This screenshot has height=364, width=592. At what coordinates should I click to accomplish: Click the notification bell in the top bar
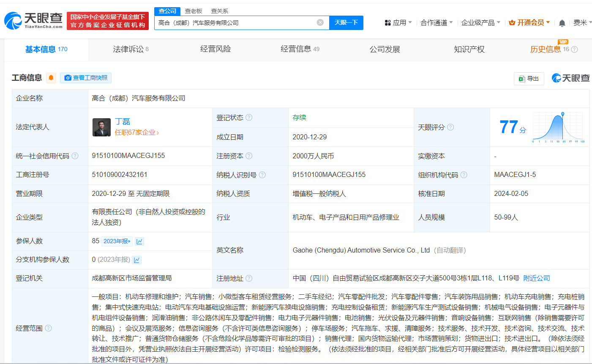click(562, 22)
